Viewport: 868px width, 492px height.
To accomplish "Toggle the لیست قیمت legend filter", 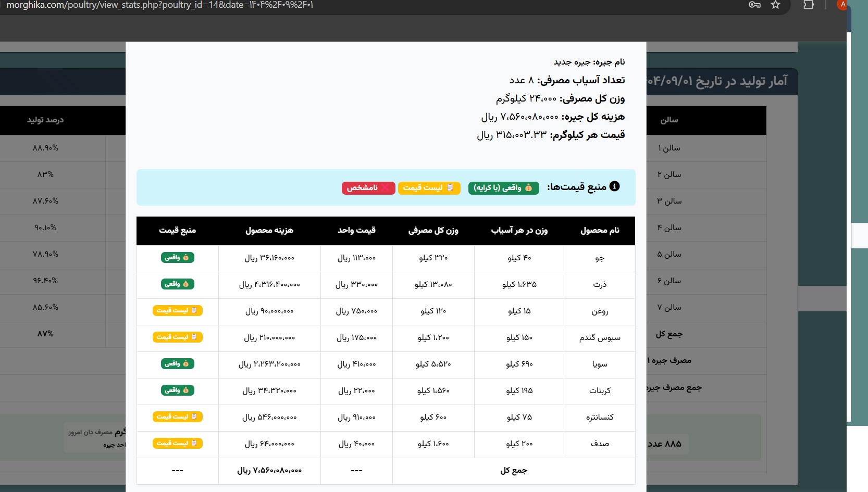I will (429, 188).
